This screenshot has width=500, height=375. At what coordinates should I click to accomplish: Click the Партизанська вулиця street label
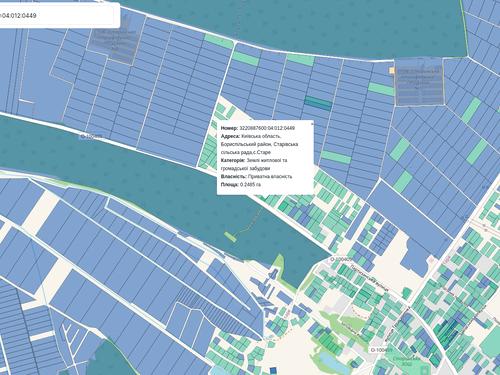(x=369, y=278)
